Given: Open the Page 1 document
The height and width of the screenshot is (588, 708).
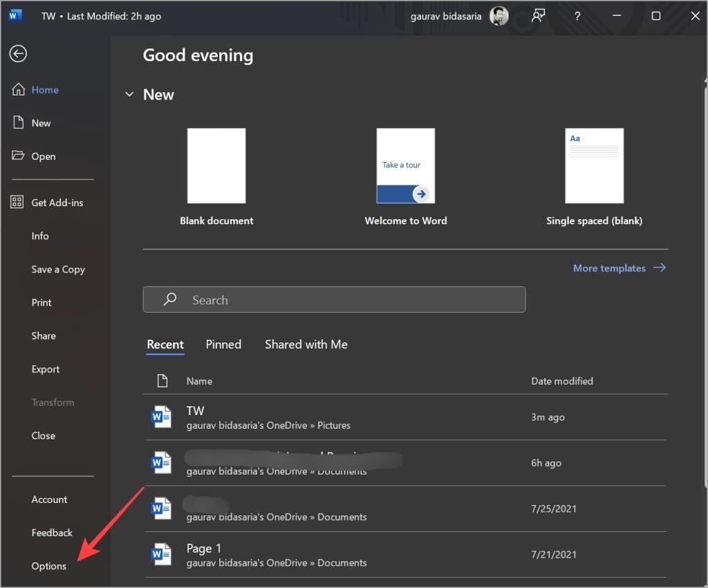Looking at the screenshot, I should coord(405,554).
